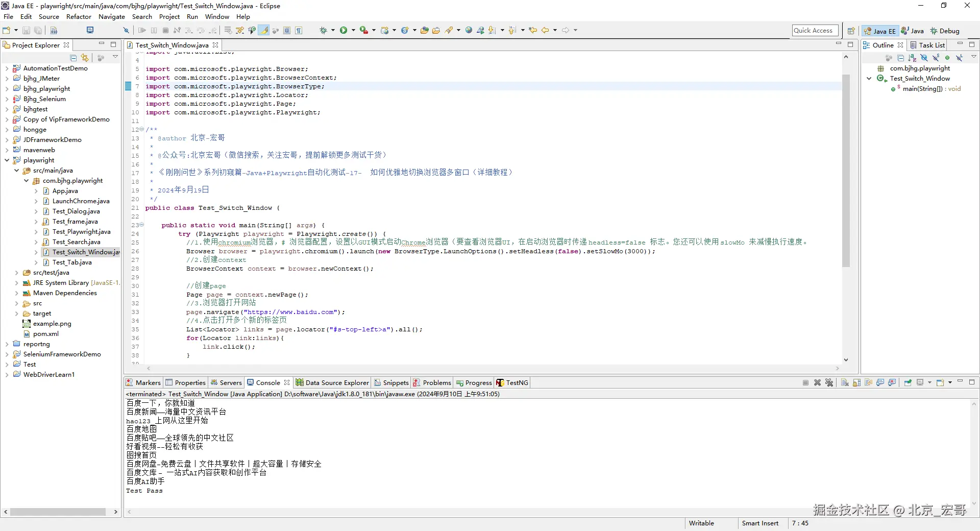
Task: Click the Previous Annotation icon
Action: coord(512,30)
